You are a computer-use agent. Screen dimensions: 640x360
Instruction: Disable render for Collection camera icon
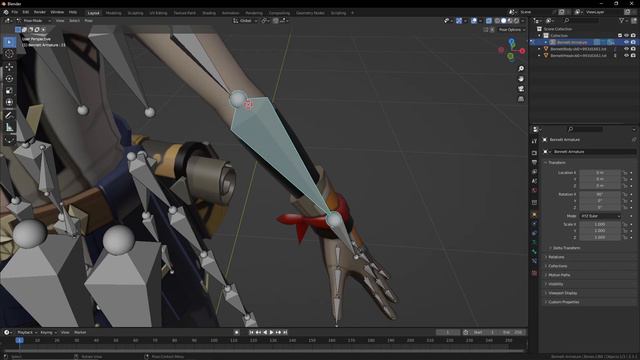click(x=633, y=36)
